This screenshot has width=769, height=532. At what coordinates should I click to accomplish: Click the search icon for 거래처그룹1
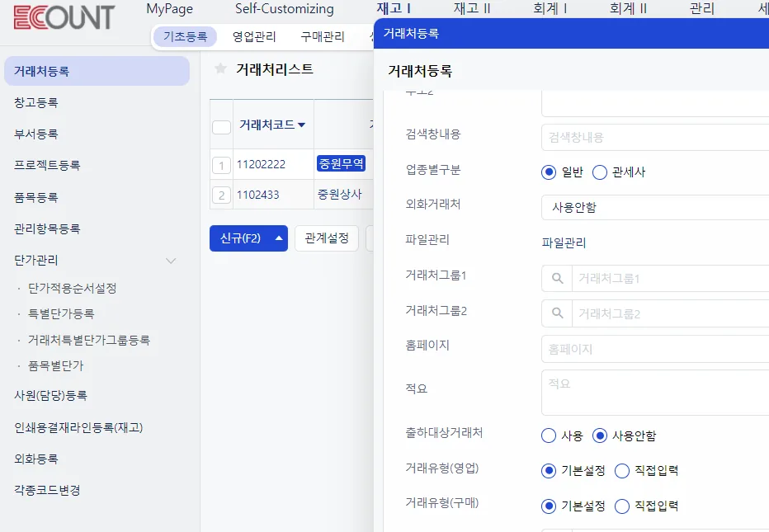(557, 279)
